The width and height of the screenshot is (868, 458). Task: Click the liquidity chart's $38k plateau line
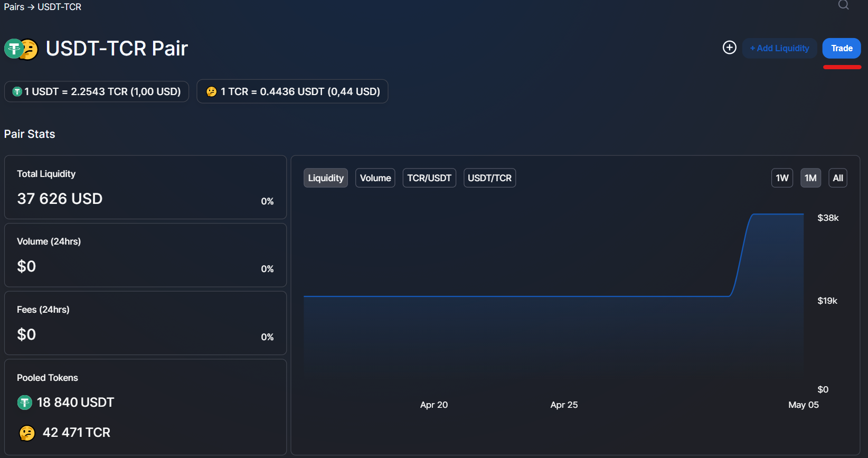point(778,214)
